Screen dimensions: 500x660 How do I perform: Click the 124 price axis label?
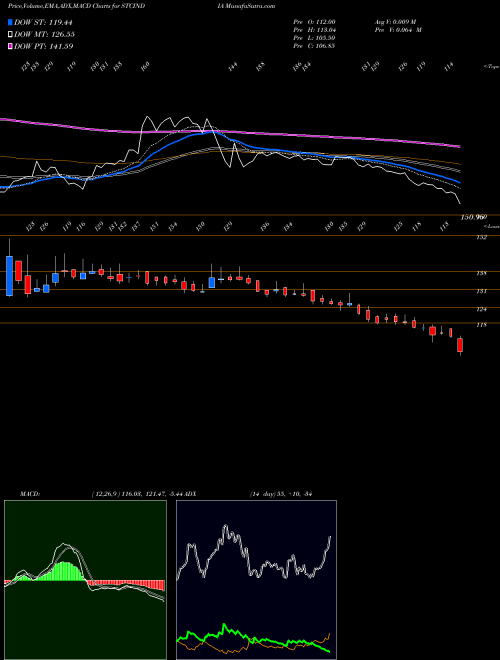[482, 309]
